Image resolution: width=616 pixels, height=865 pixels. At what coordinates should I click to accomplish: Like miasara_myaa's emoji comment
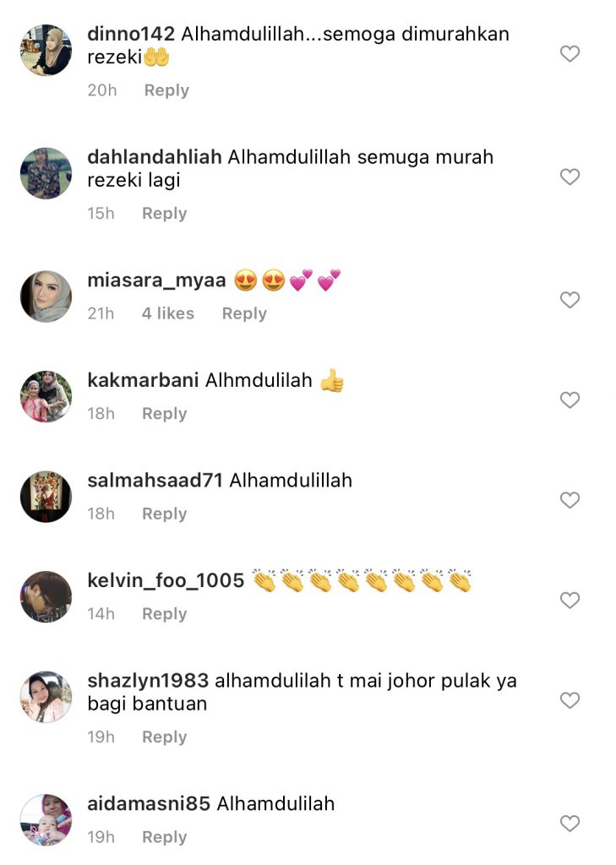point(570,300)
